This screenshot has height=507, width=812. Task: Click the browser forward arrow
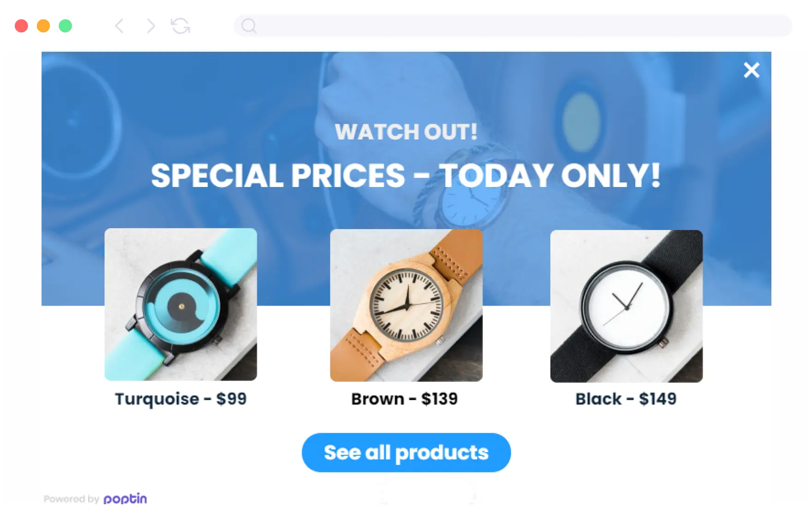coord(150,26)
